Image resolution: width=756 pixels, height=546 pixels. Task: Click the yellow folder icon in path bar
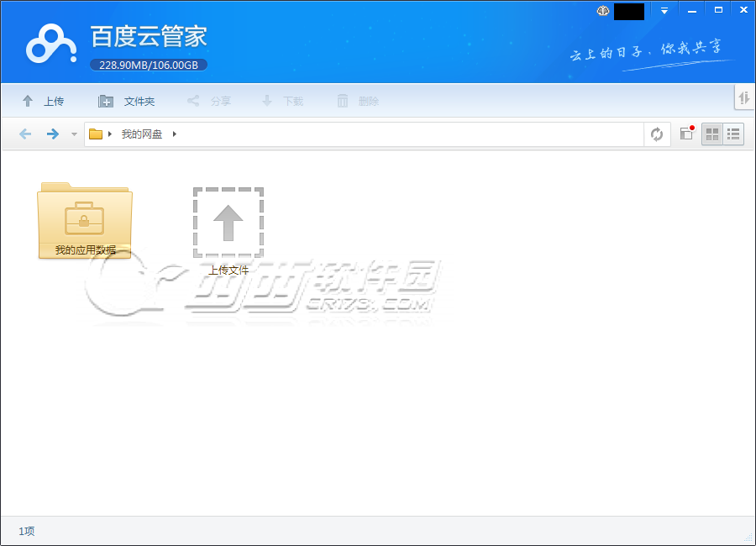(x=96, y=134)
